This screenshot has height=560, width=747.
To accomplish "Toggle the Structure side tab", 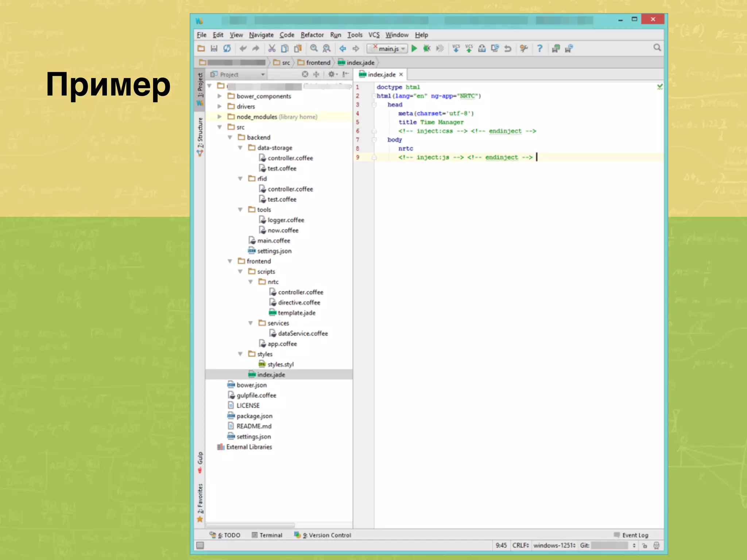I will point(200,137).
